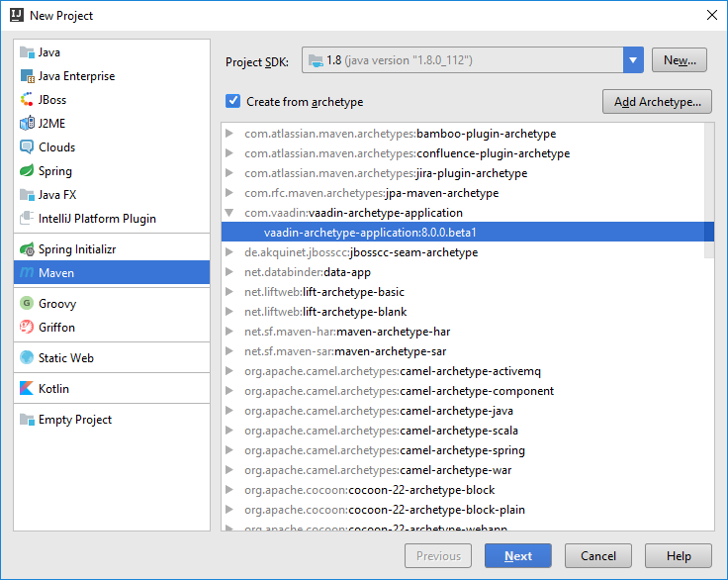Click the Maven 'm' icon
728x580 pixels.
27,273
